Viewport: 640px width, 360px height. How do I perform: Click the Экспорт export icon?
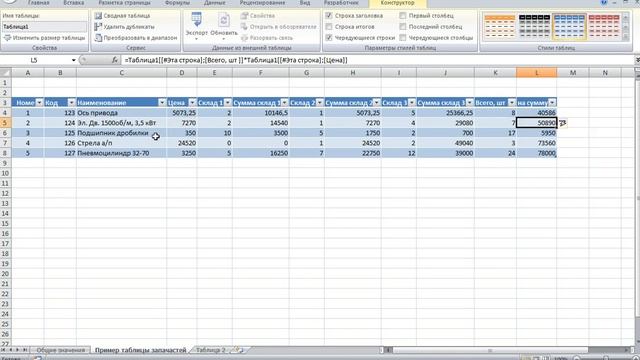click(196, 20)
